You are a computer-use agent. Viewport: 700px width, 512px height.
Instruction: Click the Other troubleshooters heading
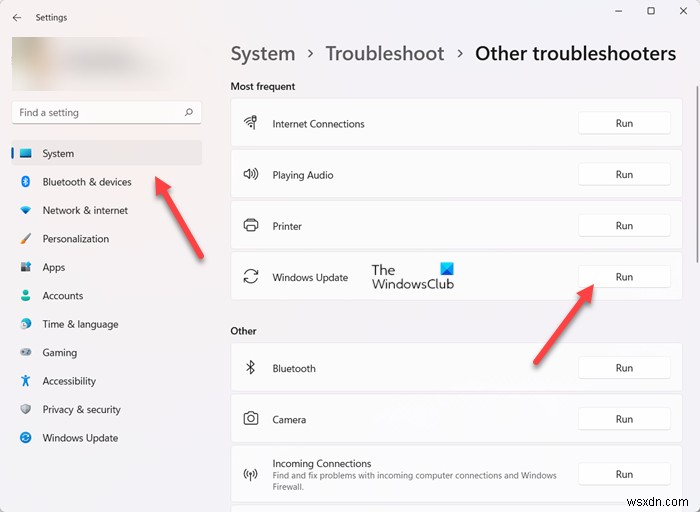(x=575, y=54)
